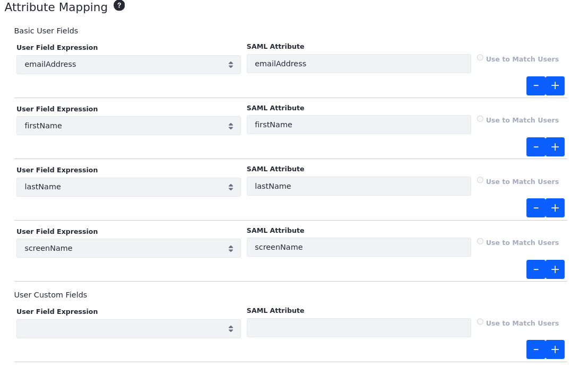Click the lastName SAML Attribute field

[x=359, y=186]
